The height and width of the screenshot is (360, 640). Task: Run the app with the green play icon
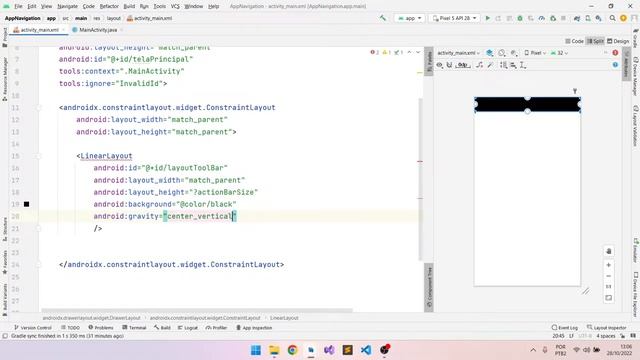487,18
